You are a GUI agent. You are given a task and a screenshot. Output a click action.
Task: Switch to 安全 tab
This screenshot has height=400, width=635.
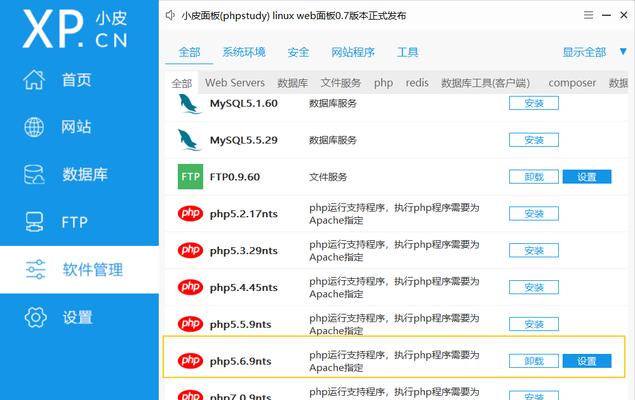tap(298, 52)
